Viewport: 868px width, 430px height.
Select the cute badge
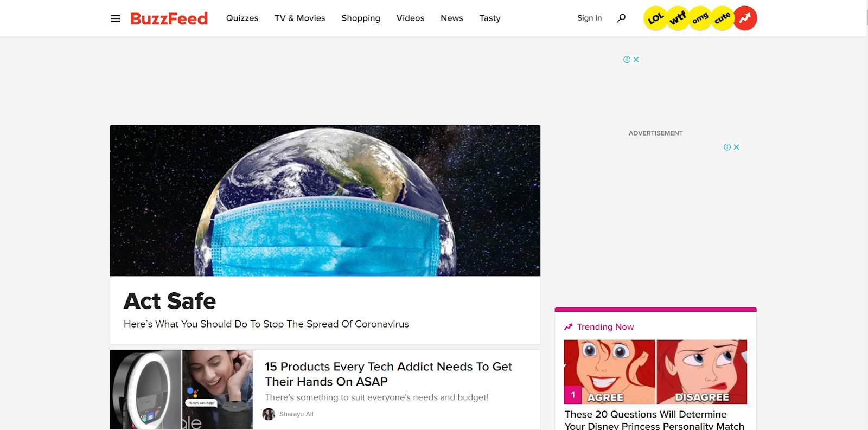pos(723,18)
